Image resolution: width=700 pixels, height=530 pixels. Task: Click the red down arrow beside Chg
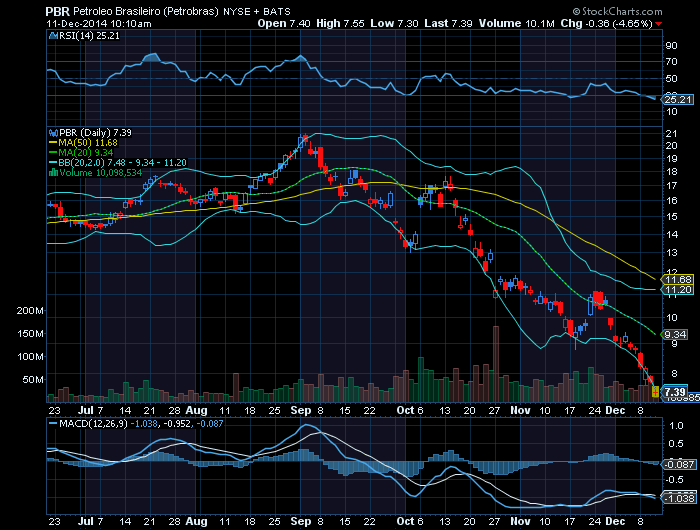coord(659,24)
